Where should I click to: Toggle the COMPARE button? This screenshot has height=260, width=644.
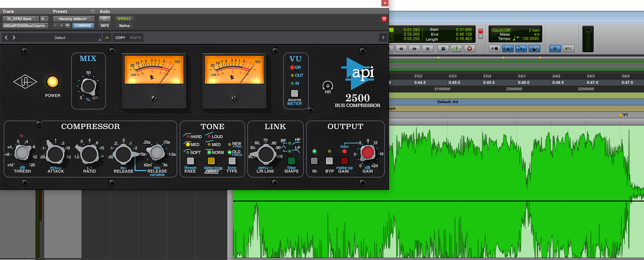pos(83,26)
